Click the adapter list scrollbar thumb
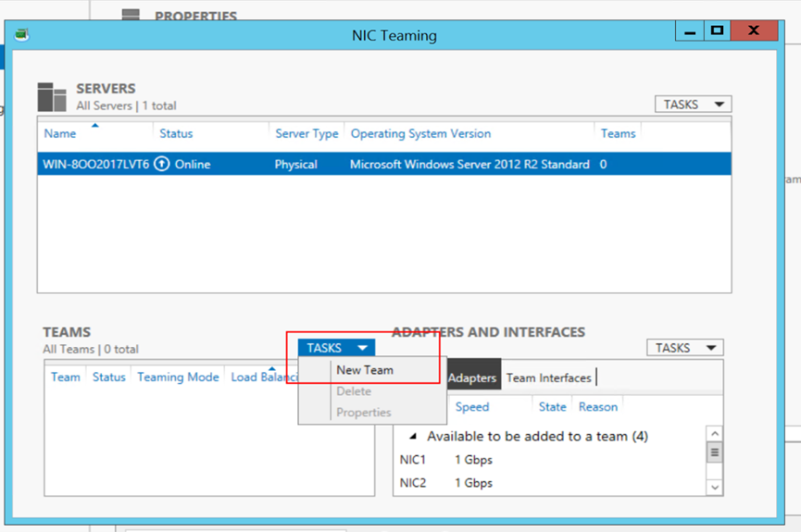Screen dimensions: 801x532 pyautogui.click(x=715, y=452)
